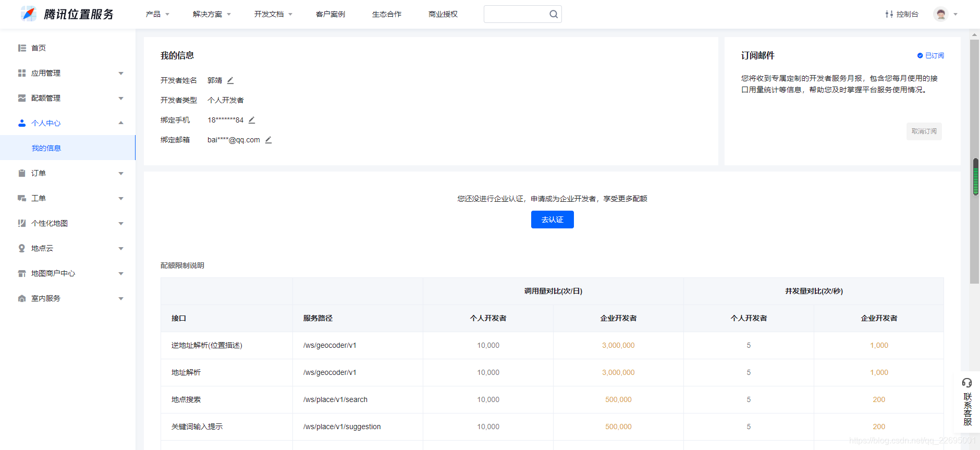Edit bound email pencil icon
980x450 pixels.
[x=268, y=140]
